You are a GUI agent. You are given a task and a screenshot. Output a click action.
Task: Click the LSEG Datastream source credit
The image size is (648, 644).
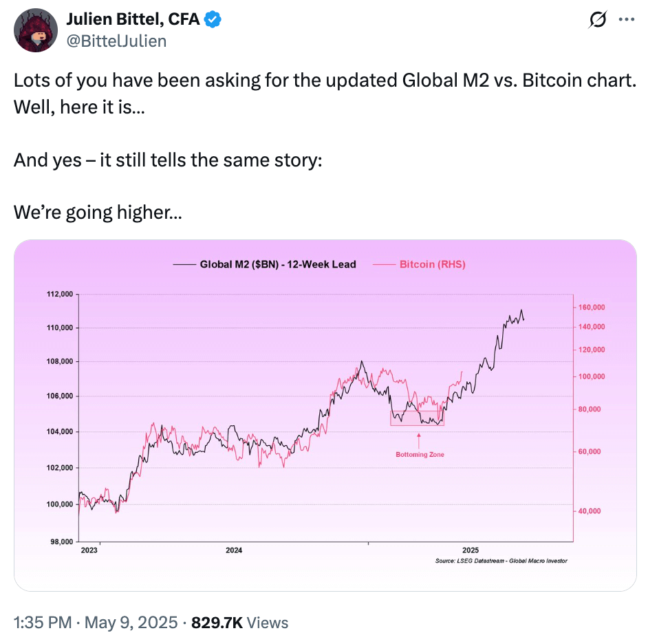click(501, 561)
